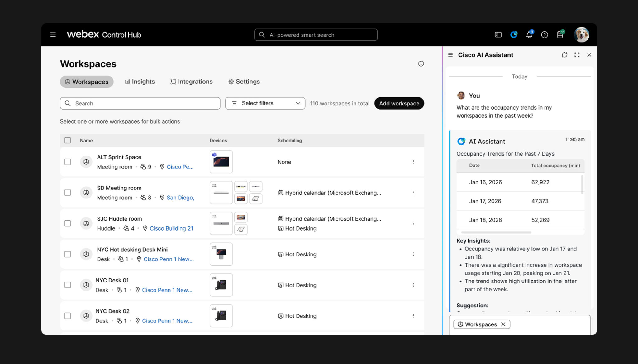Check the ALT Sprint Space checkbox

pos(68,162)
